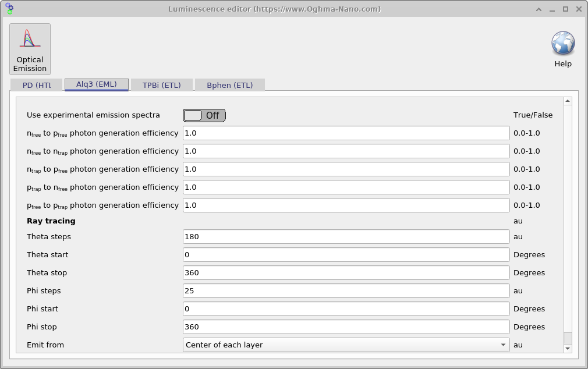
Task: Switch to the PD (HTl tab
Action: point(36,84)
